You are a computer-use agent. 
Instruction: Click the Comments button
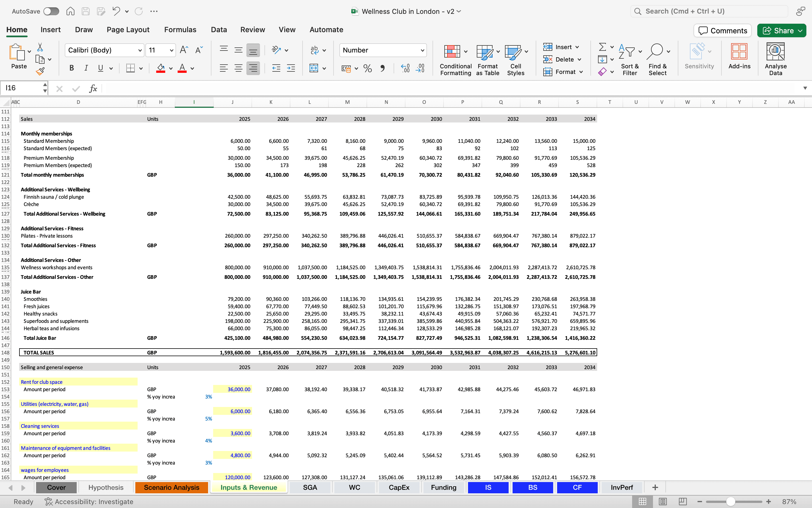click(x=722, y=30)
